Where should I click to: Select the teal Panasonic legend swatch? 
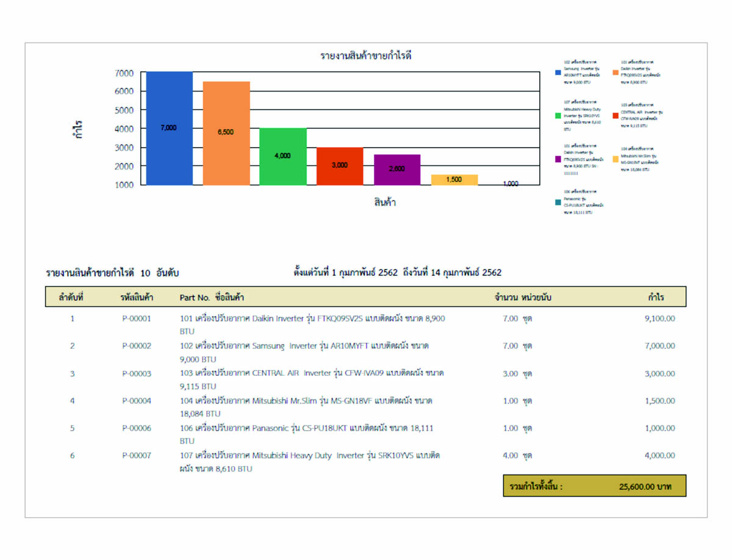click(x=558, y=203)
